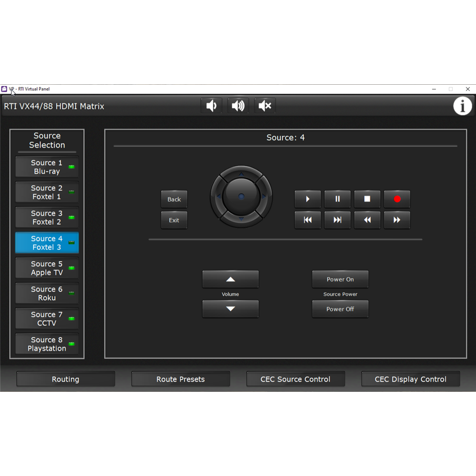Click the Back button
The height and width of the screenshot is (476, 476).
174,199
